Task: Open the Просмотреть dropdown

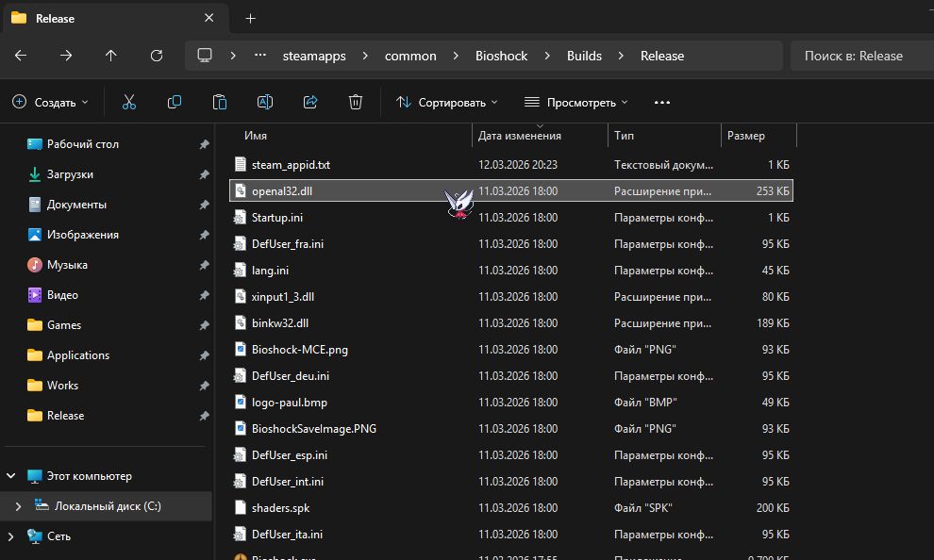Action: (x=576, y=103)
